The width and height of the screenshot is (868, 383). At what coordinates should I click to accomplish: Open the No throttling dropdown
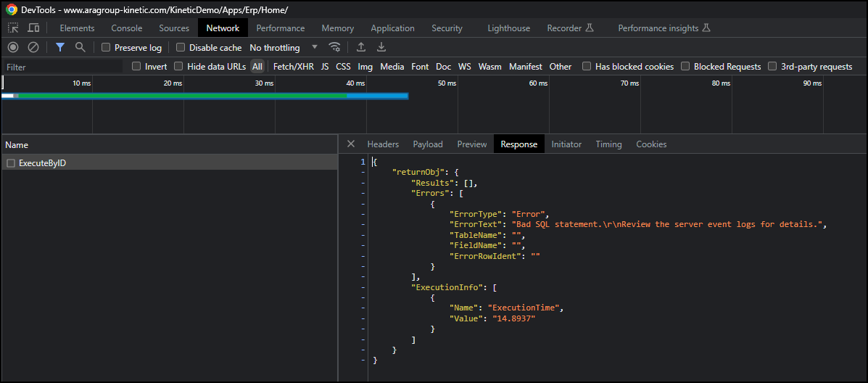[284, 48]
